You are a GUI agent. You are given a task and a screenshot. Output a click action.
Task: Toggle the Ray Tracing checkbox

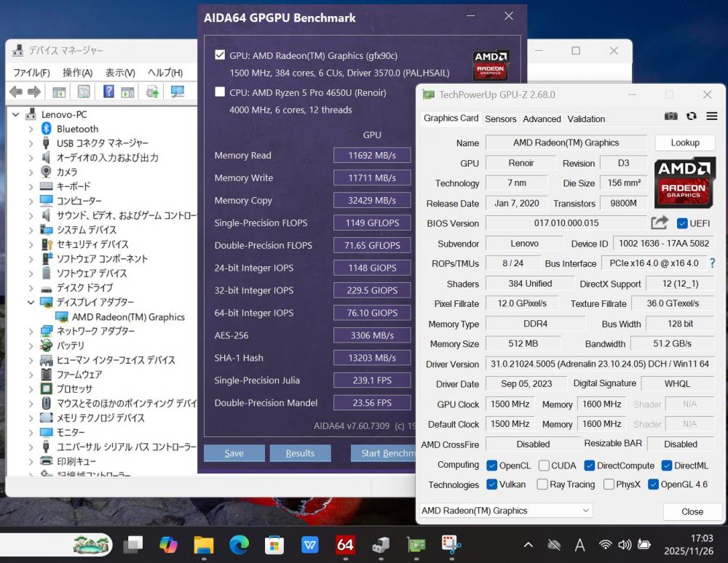(542, 484)
